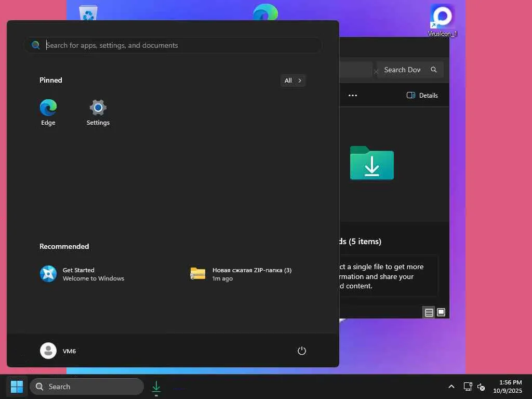Open the clock showing 1:56 PM
532x399 pixels.
[x=507, y=387]
